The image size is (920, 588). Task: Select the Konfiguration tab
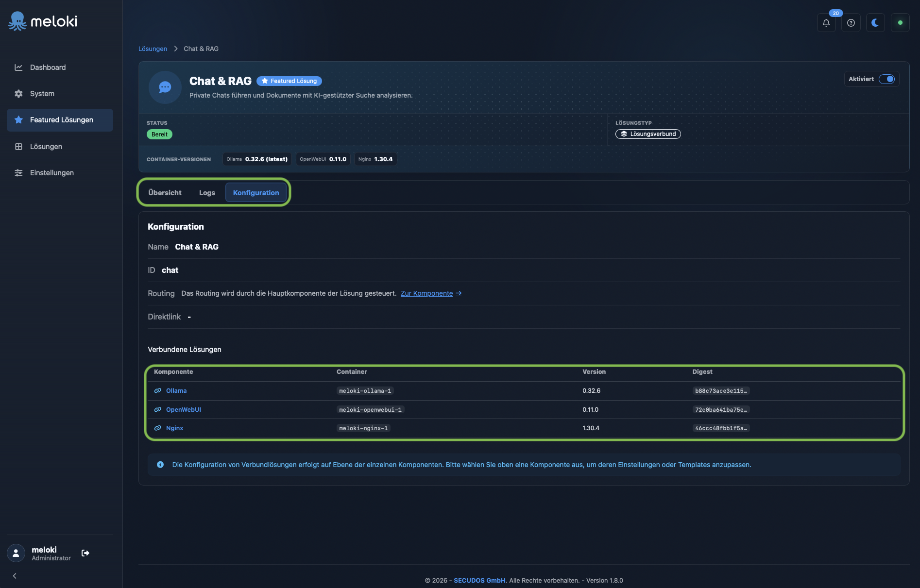pyautogui.click(x=256, y=193)
